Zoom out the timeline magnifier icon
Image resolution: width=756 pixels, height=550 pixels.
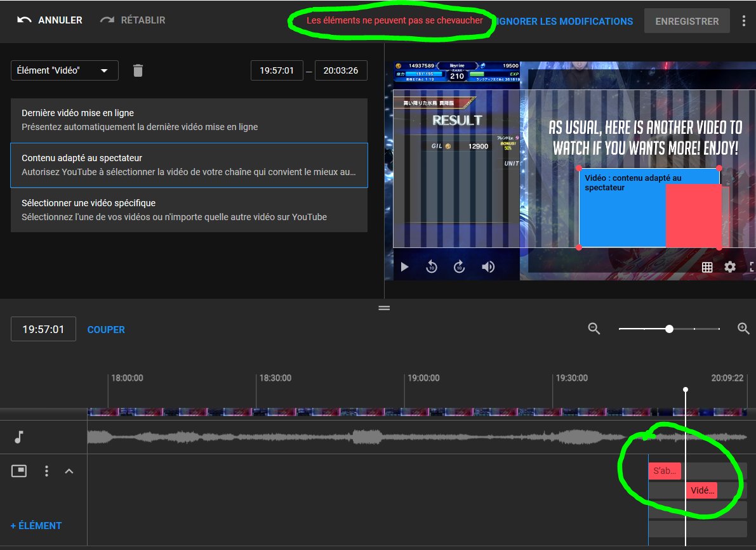coord(594,329)
